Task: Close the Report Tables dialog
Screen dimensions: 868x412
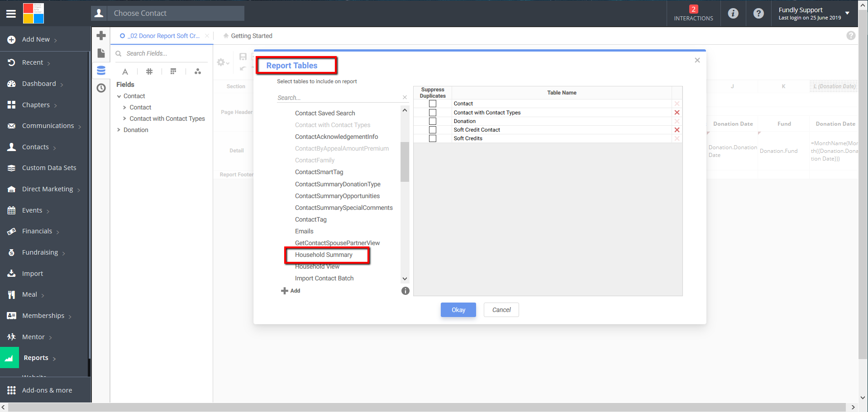Action: click(x=697, y=60)
